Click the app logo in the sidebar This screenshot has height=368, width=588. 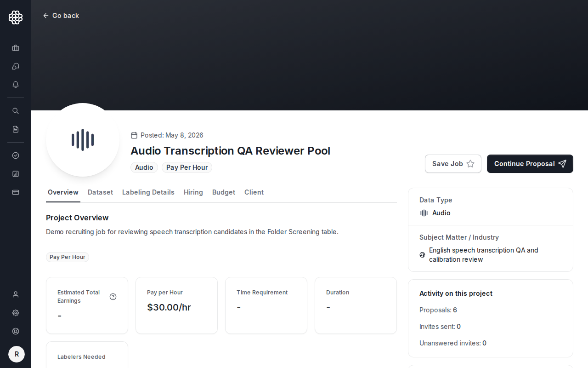[x=16, y=17]
